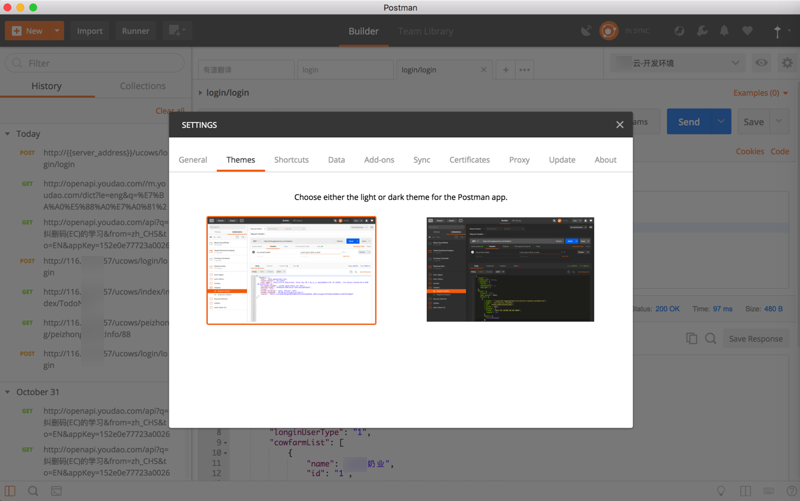
Task: Open the General settings tab
Action: pos(193,160)
